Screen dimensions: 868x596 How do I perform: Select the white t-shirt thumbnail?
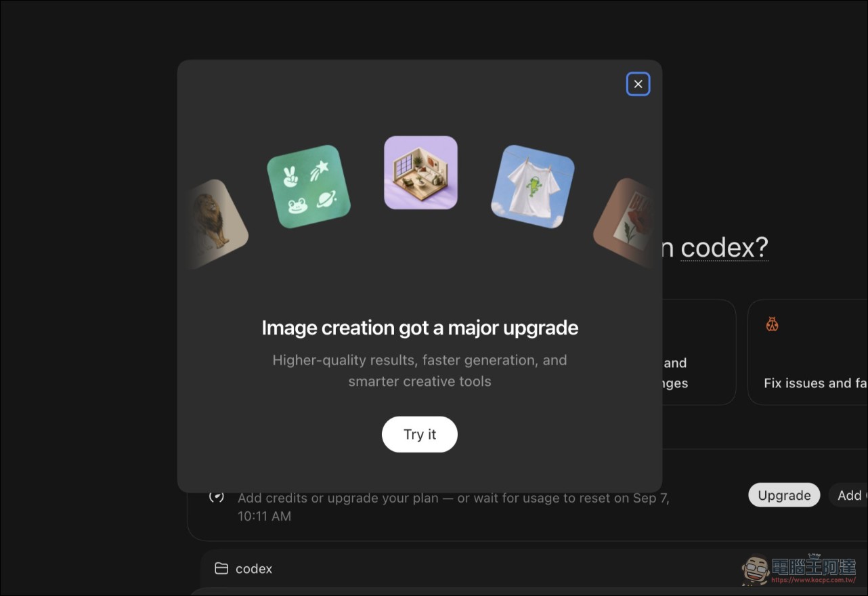click(x=533, y=186)
